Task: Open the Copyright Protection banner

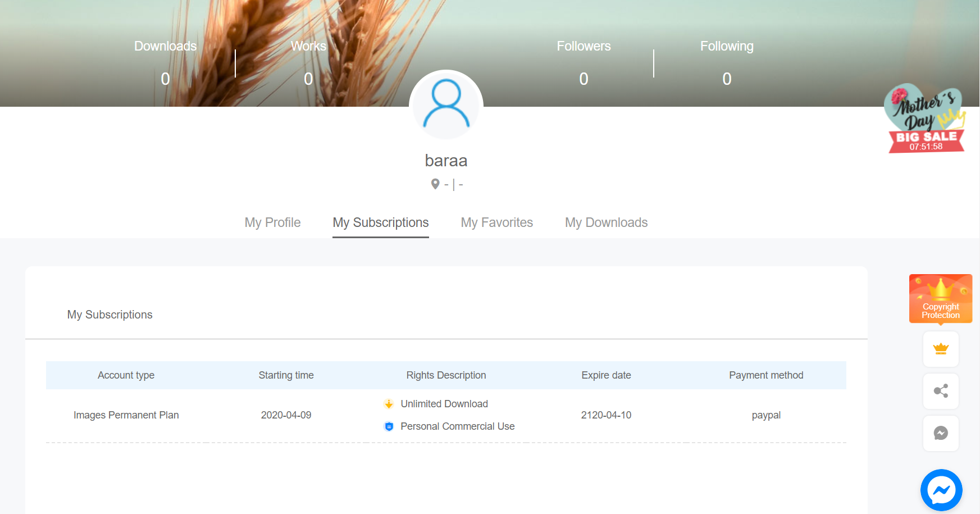Action: [x=940, y=299]
